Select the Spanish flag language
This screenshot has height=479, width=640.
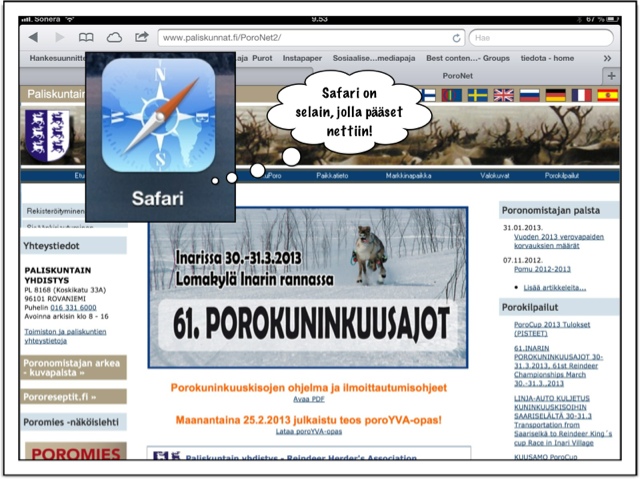608,95
